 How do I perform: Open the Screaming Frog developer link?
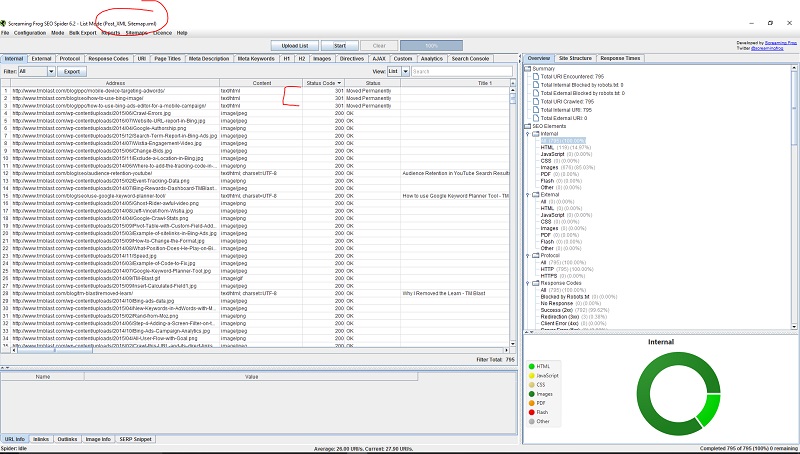click(781, 43)
